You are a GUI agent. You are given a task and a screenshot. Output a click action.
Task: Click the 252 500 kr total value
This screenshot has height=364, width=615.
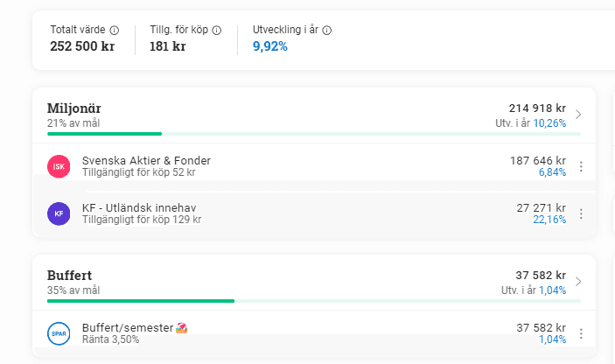point(82,46)
